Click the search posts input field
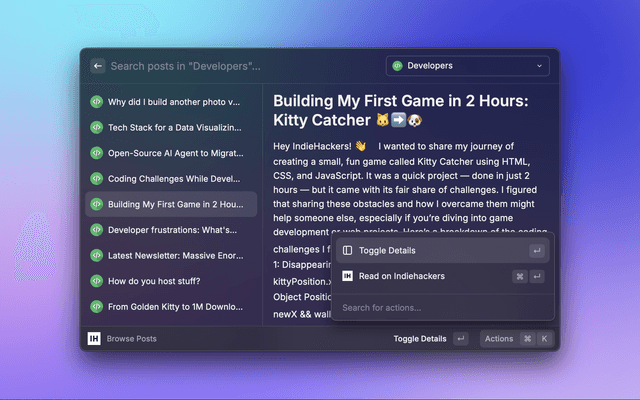Screen dimensions: 640x400 pyautogui.click(x=240, y=66)
